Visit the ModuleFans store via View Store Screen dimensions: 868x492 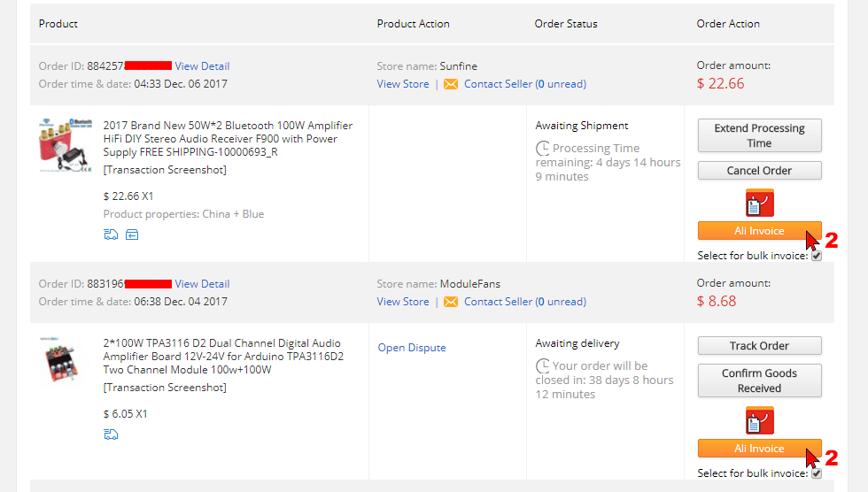(403, 302)
